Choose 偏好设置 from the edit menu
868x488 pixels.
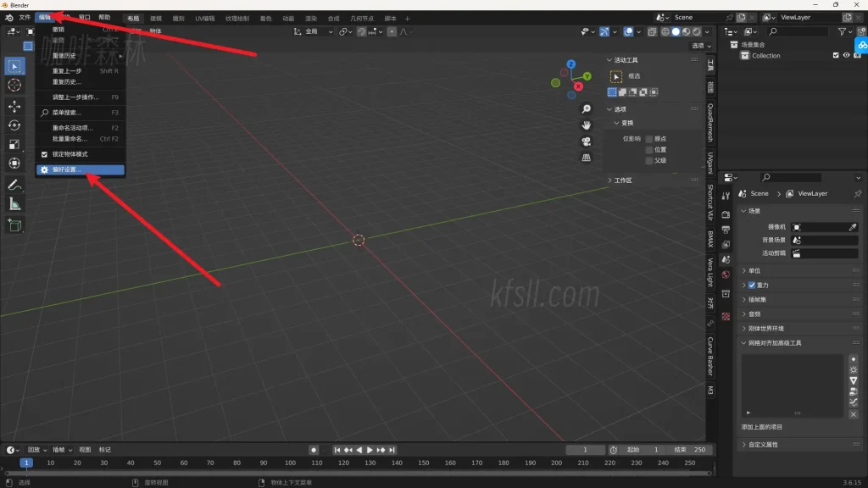81,169
